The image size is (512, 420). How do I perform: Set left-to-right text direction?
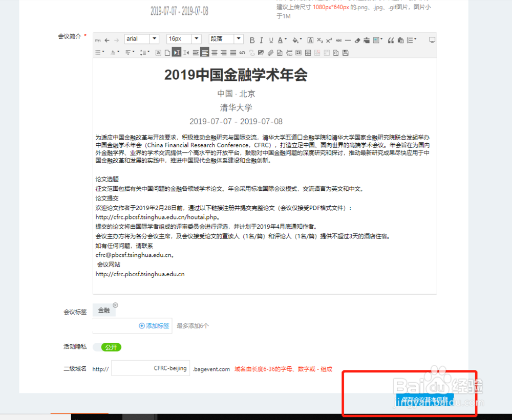click(177, 53)
